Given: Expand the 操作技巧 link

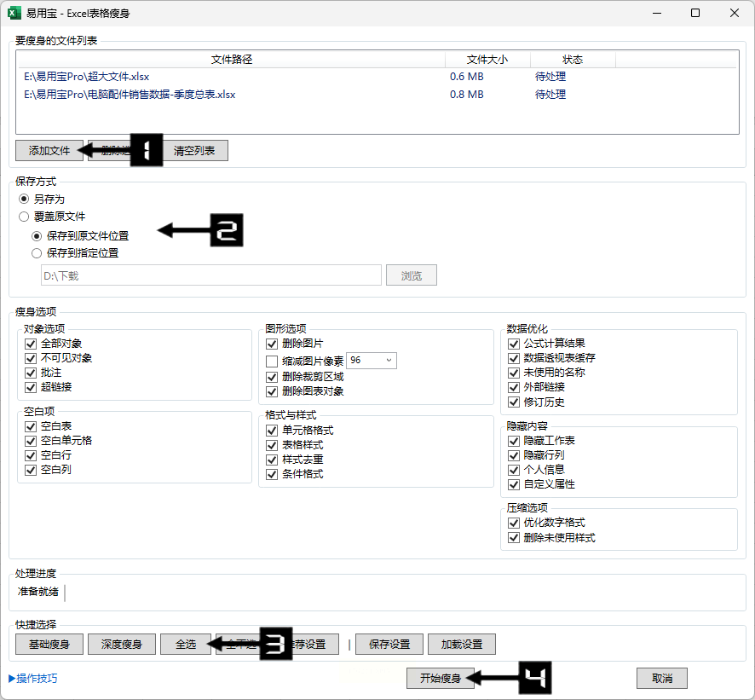Looking at the screenshot, I should coord(33,679).
